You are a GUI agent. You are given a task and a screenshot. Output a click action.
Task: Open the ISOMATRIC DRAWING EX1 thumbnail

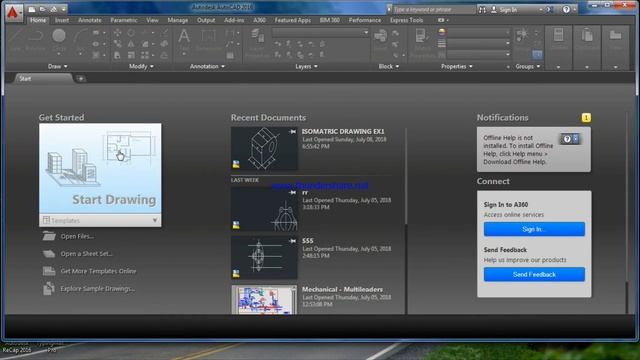point(264,148)
